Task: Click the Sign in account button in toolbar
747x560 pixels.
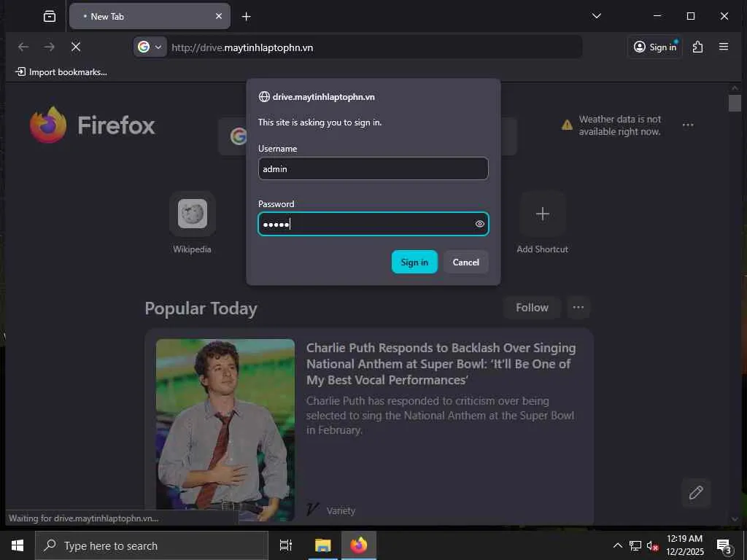Action: [655, 47]
